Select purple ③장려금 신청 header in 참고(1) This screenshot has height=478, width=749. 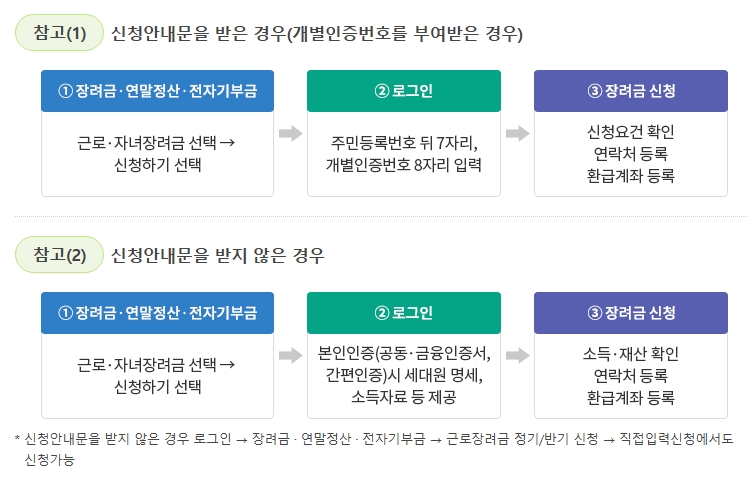pos(631,91)
